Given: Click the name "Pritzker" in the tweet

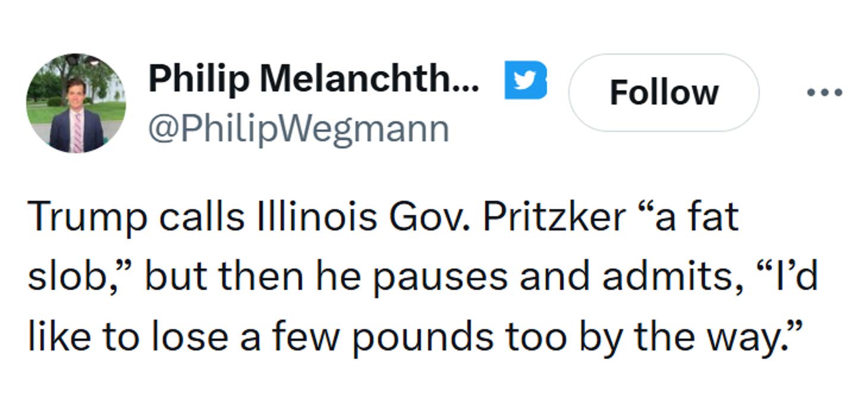Looking at the screenshot, I should coord(553,217).
